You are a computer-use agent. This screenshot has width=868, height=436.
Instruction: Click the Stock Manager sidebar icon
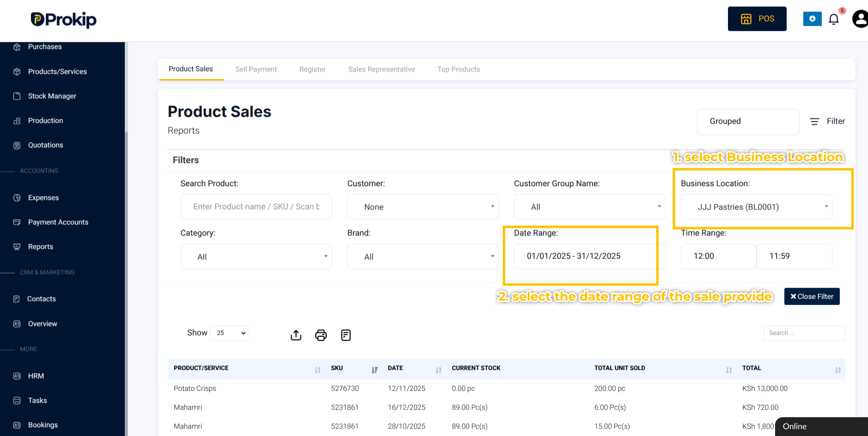point(17,96)
